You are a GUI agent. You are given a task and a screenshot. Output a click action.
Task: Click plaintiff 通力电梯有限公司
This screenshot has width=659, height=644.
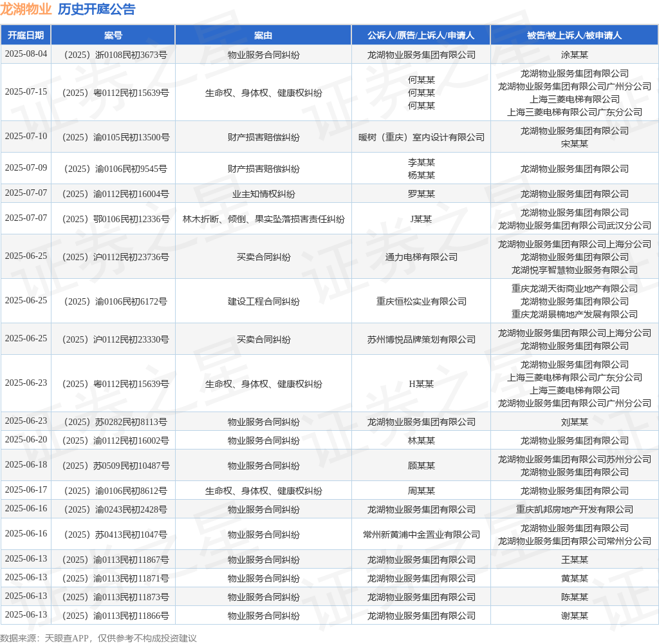[421, 257]
